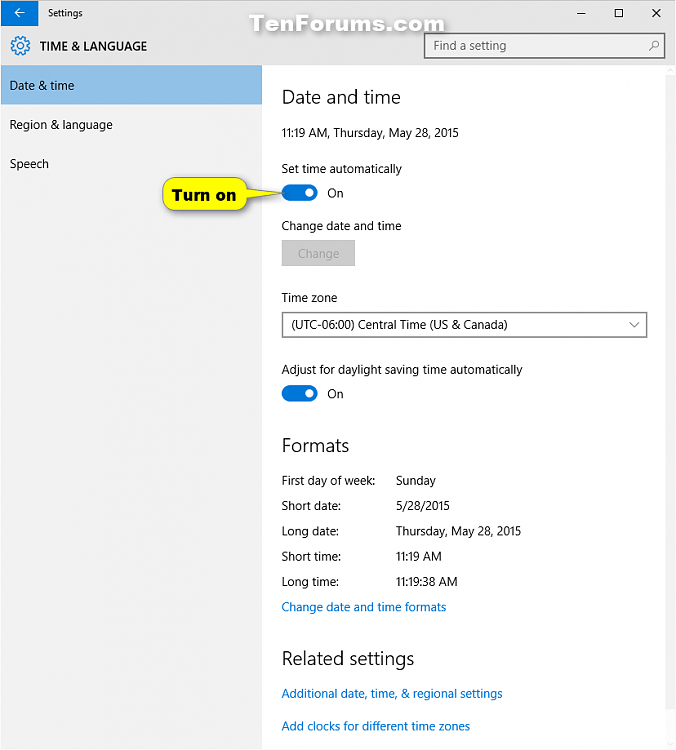
Task: Close the Settings window
Action: (x=656, y=13)
